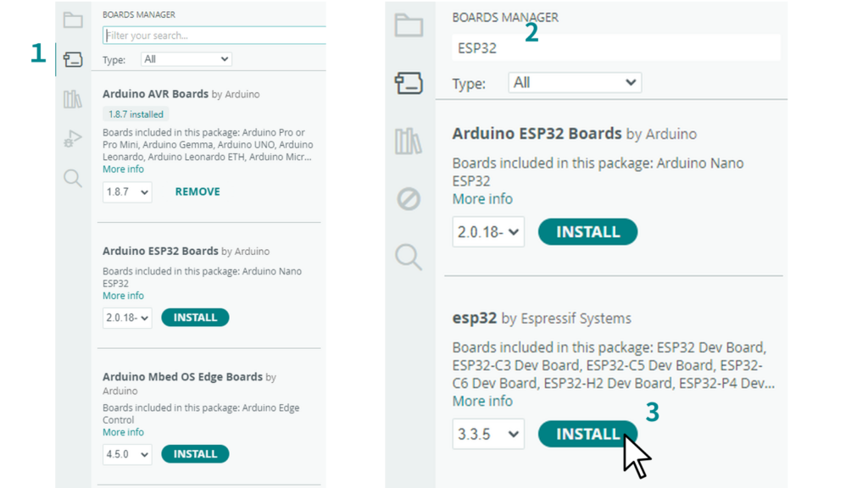This screenshot has height=488, width=868.
Task: Open the Sketchbook folder panel in the left sidebar
Action: (x=72, y=21)
